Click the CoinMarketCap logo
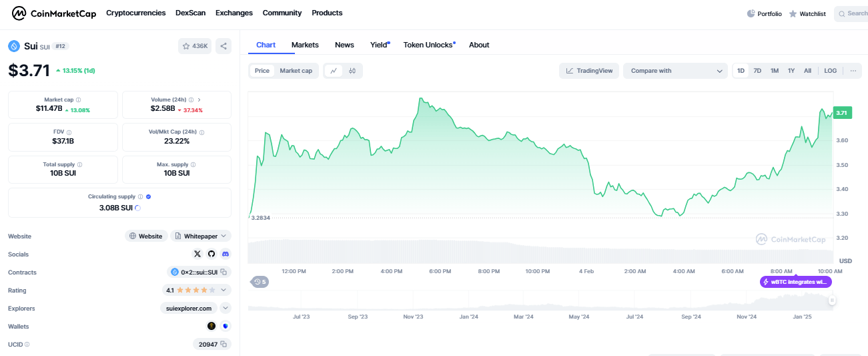Screen dimensions: 868x356 (x=55, y=13)
